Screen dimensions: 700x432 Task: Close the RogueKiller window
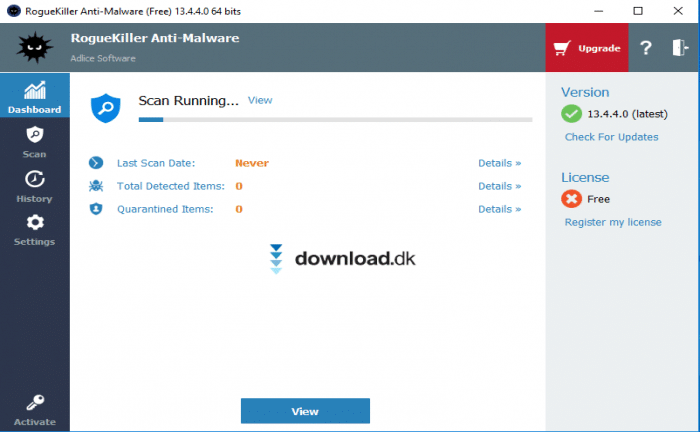pyautogui.click(x=678, y=11)
